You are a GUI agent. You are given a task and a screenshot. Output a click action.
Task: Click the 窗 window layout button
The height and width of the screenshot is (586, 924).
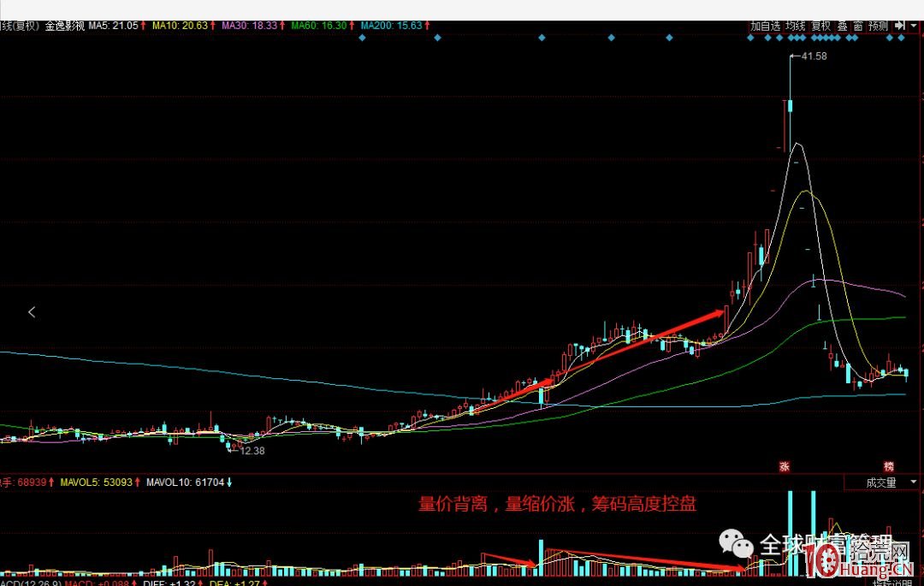point(858,26)
